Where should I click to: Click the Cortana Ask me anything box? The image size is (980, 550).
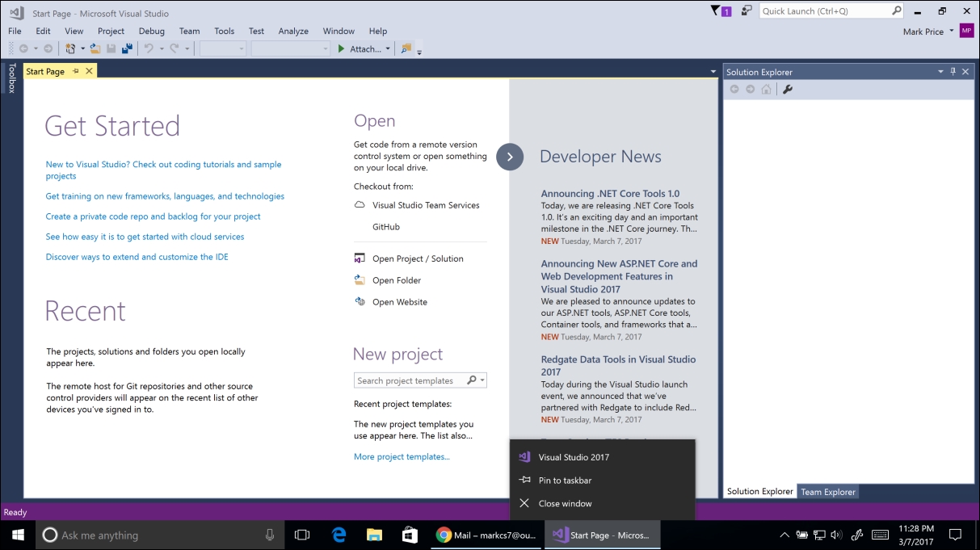(160, 535)
